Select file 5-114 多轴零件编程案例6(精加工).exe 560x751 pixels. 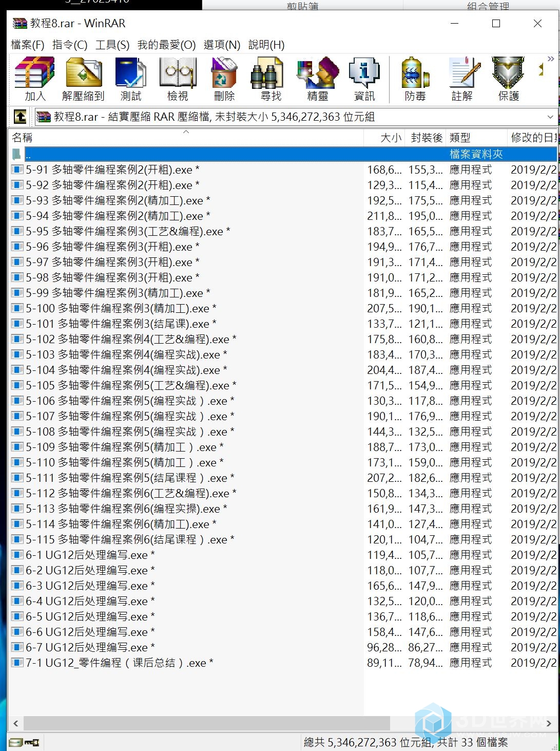pos(283,524)
